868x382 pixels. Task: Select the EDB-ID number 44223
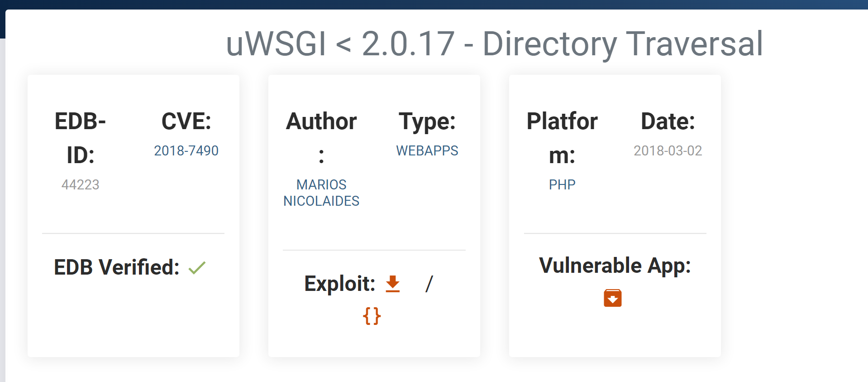pos(80,184)
